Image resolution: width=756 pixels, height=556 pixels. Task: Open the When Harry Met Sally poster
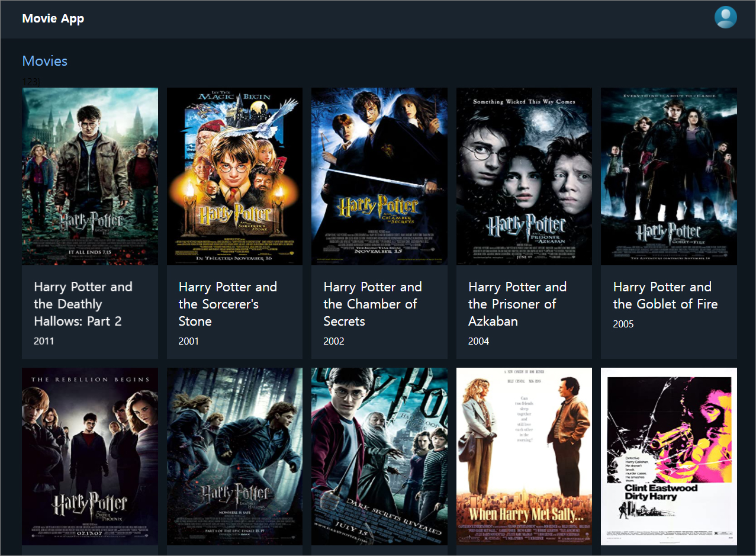pos(524,457)
